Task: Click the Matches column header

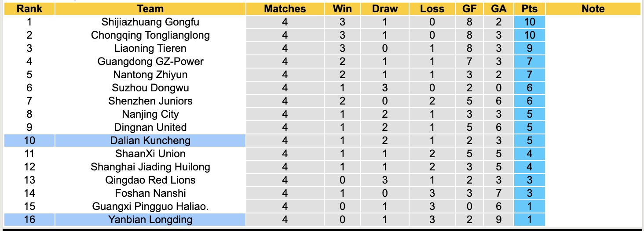Action: (x=285, y=9)
